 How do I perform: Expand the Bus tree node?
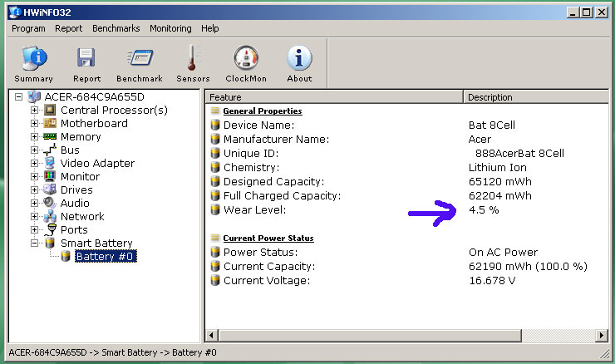(35, 150)
